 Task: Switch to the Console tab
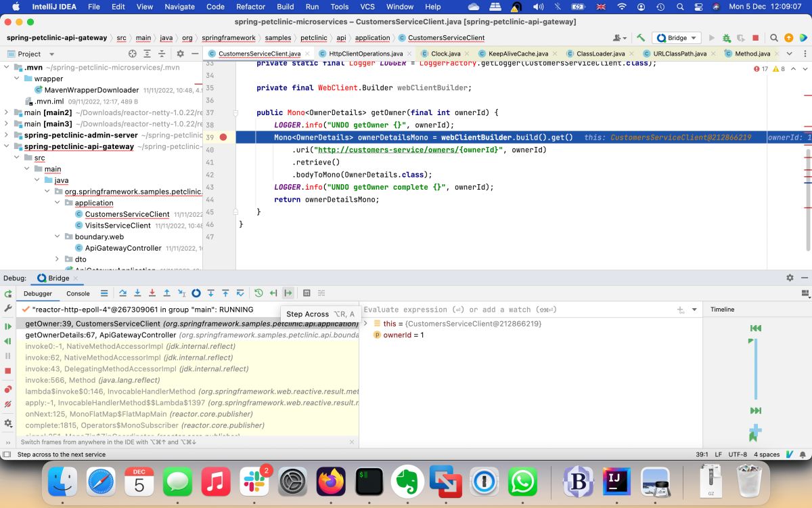[78, 293]
